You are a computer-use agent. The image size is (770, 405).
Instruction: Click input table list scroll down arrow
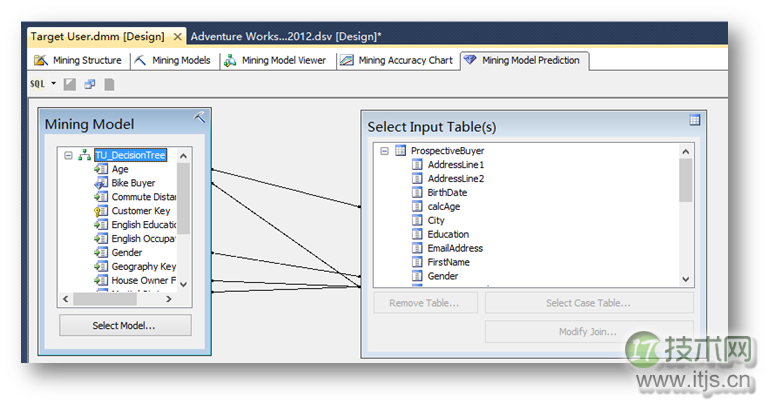pyautogui.click(x=686, y=279)
